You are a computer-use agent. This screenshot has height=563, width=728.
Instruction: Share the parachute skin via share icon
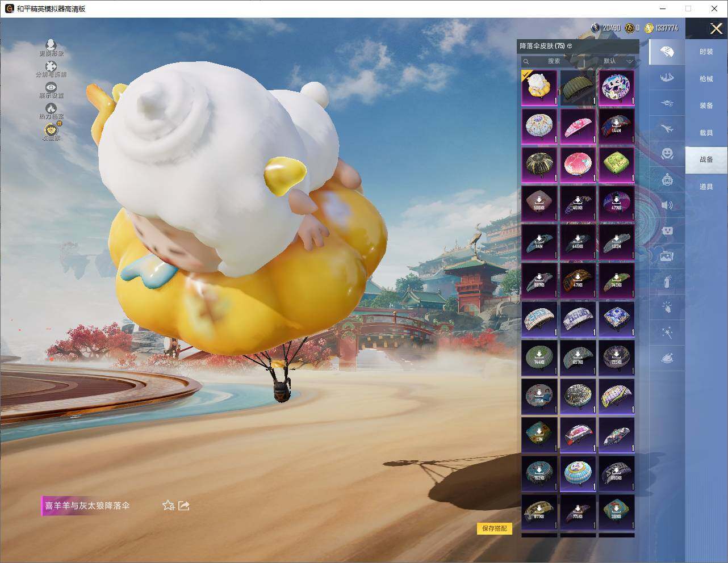click(x=183, y=505)
